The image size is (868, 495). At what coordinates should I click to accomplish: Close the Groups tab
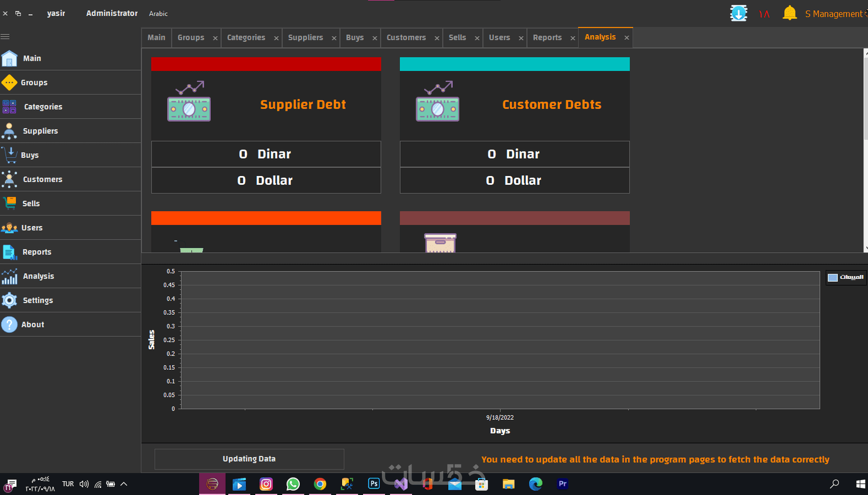[x=215, y=38]
